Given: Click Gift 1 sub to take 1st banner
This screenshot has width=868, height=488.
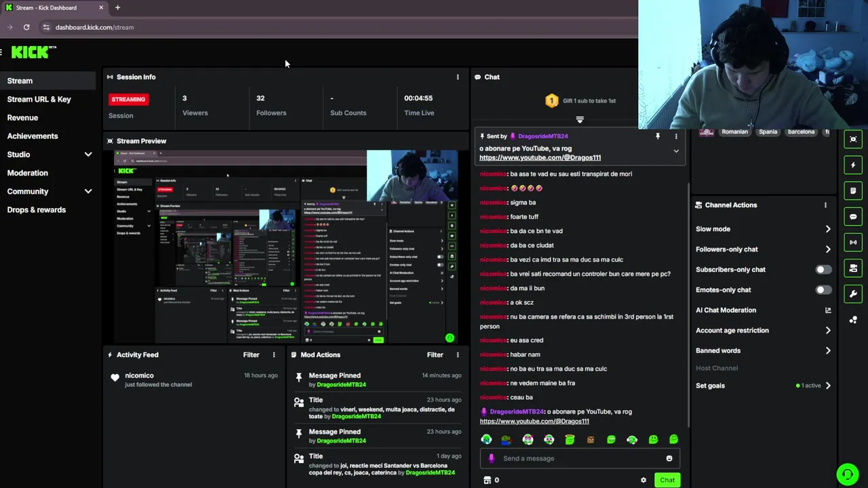Looking at the screenshot, I should point(580,101).
